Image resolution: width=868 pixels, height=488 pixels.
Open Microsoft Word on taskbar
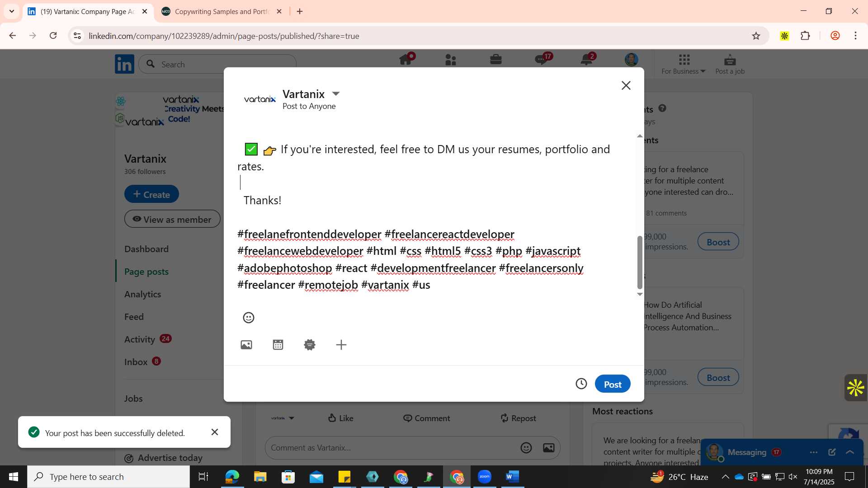point(512,477)
